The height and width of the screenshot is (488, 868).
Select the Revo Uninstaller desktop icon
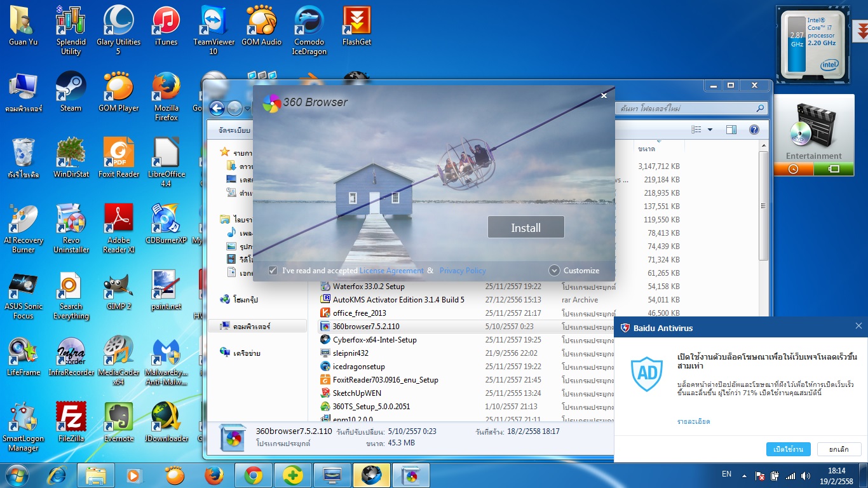pos(71,229)
